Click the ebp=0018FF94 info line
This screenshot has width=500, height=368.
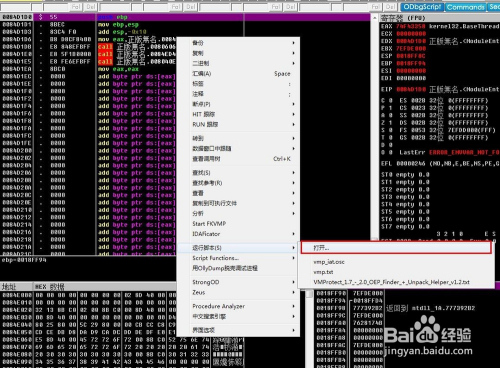(x=24, y=260)
